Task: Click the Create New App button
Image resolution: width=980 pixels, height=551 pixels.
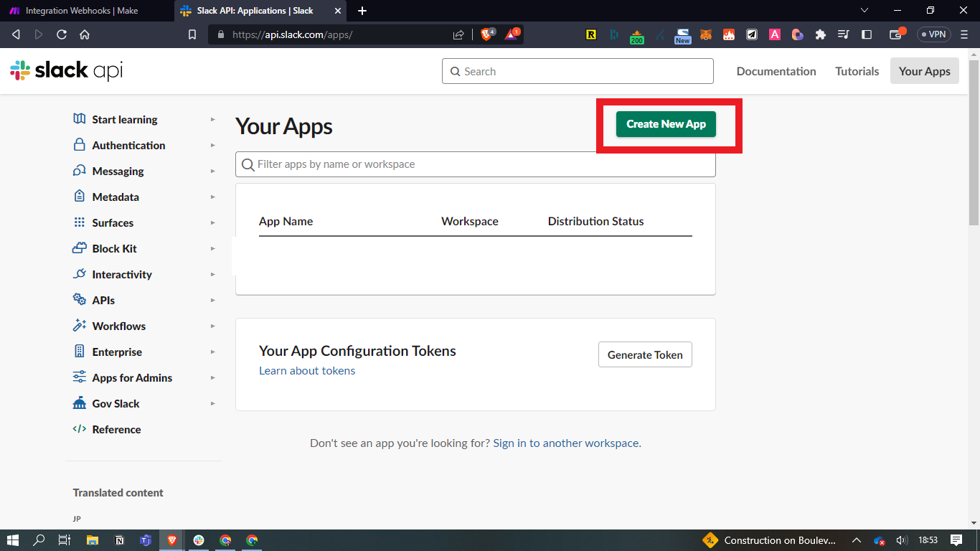Action: pyautogui.click(x=666, y=124)
